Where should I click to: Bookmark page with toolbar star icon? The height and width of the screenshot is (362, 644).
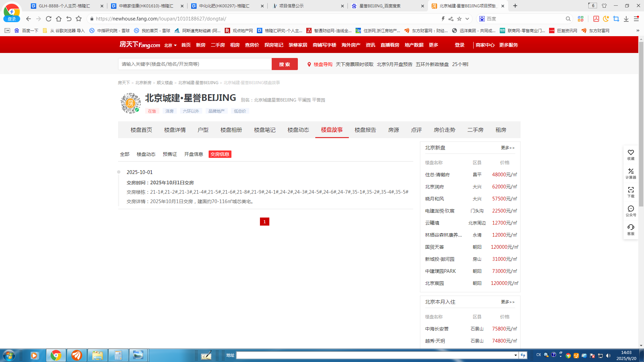79,19
